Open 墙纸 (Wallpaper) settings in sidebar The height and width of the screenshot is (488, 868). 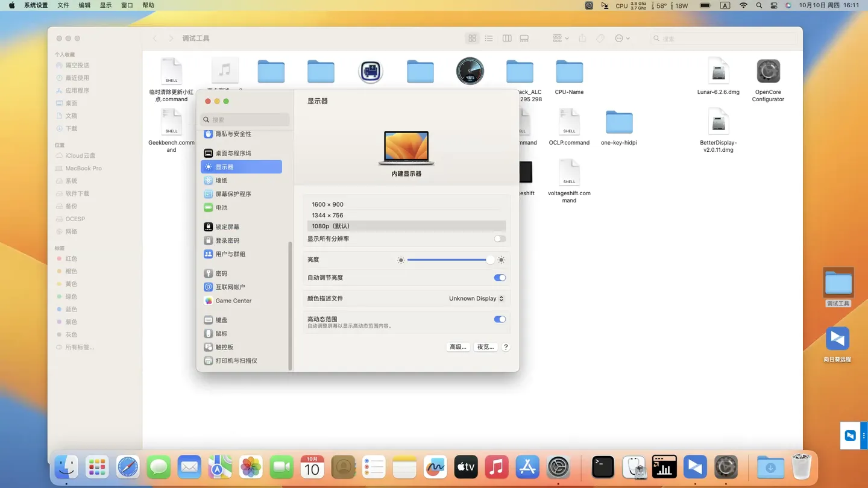(222, 181)
